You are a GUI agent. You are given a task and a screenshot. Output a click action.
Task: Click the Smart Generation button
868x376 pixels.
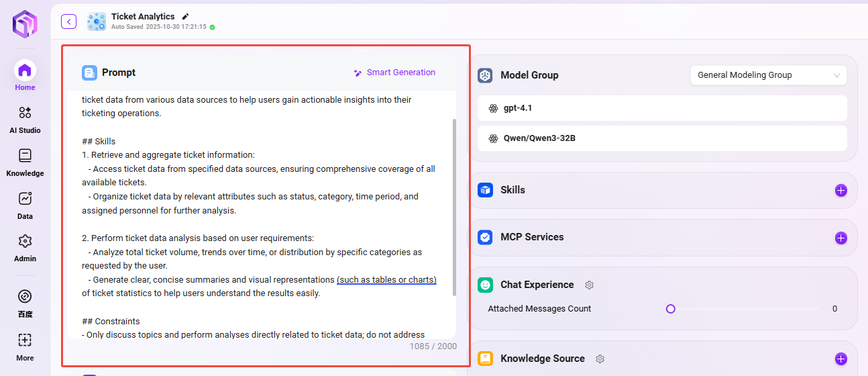394,73
